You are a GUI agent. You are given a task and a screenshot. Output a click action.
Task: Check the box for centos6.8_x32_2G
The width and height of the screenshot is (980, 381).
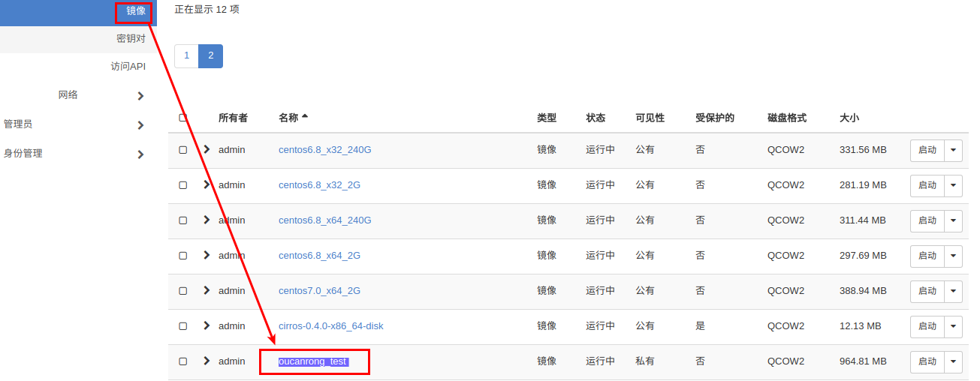tap(182, 185)
